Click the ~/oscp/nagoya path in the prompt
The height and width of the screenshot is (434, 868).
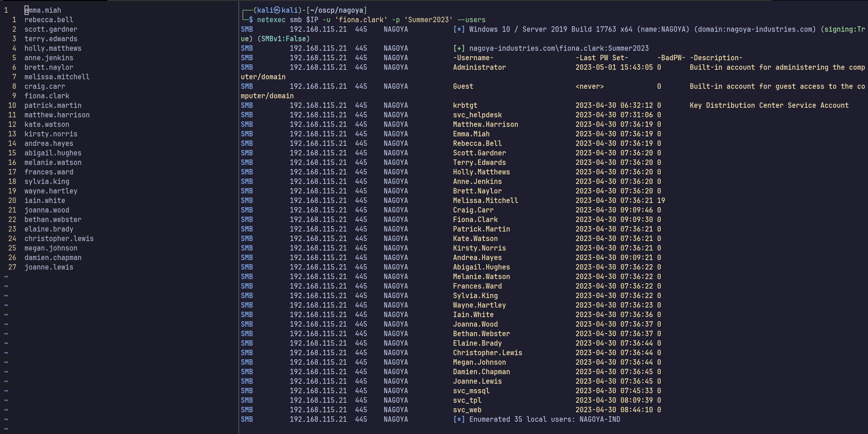coord(338,10)
